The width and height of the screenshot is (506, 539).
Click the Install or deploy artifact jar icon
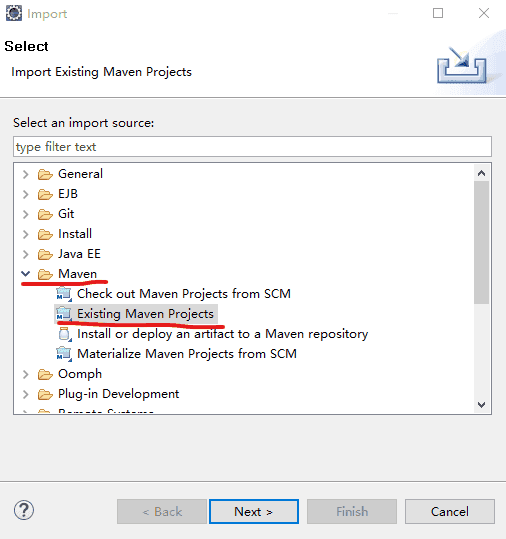point(64,334)
